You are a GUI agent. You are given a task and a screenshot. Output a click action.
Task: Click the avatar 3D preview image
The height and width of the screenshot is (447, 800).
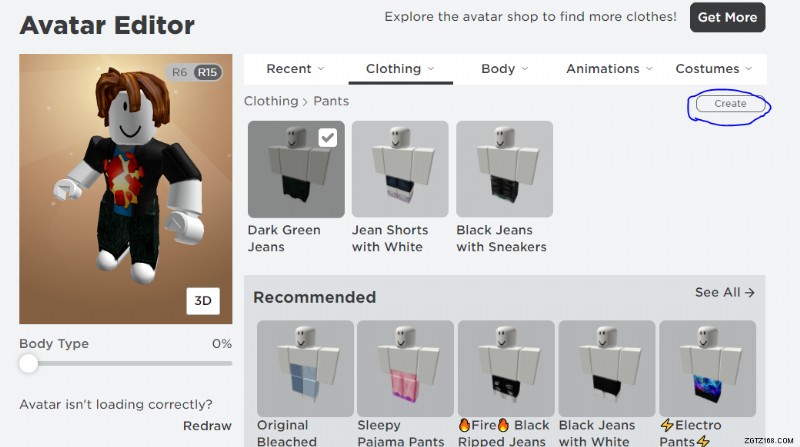pos(126,189)
